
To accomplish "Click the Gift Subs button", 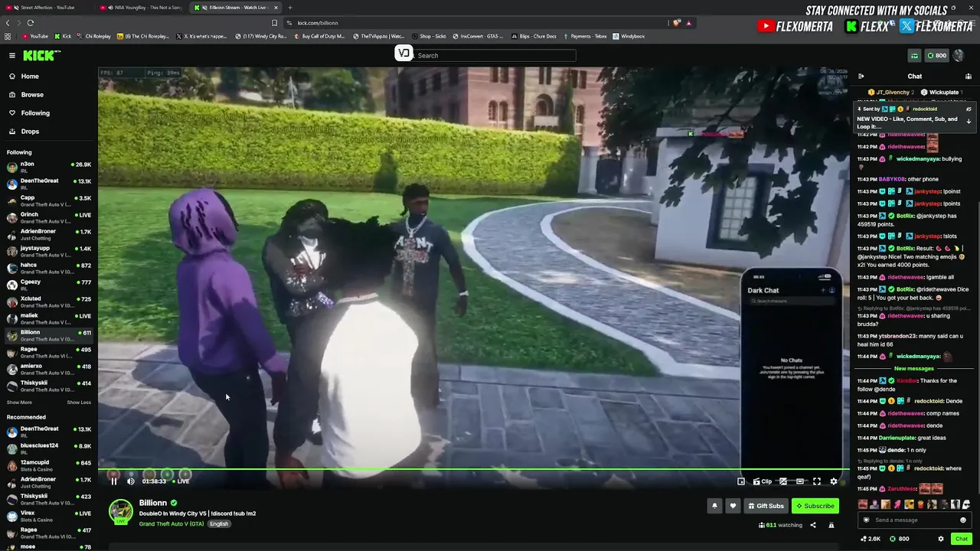I will [766, 506].
